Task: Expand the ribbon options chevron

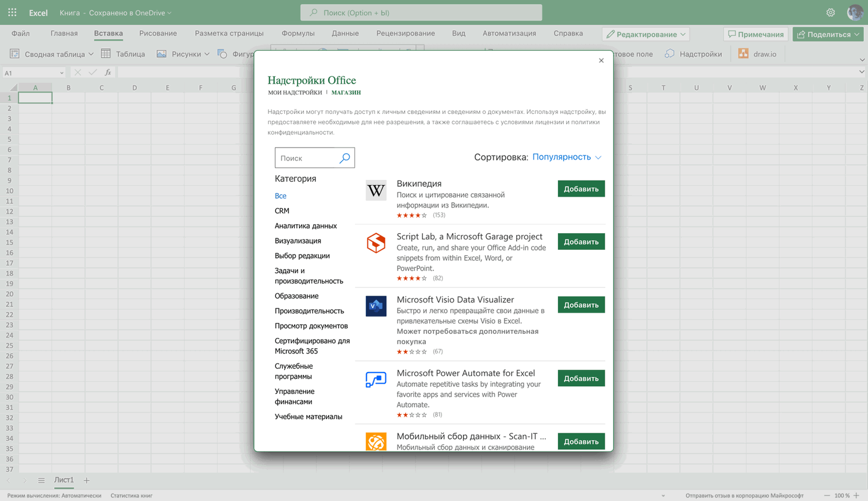Action: tap(862, 60)
